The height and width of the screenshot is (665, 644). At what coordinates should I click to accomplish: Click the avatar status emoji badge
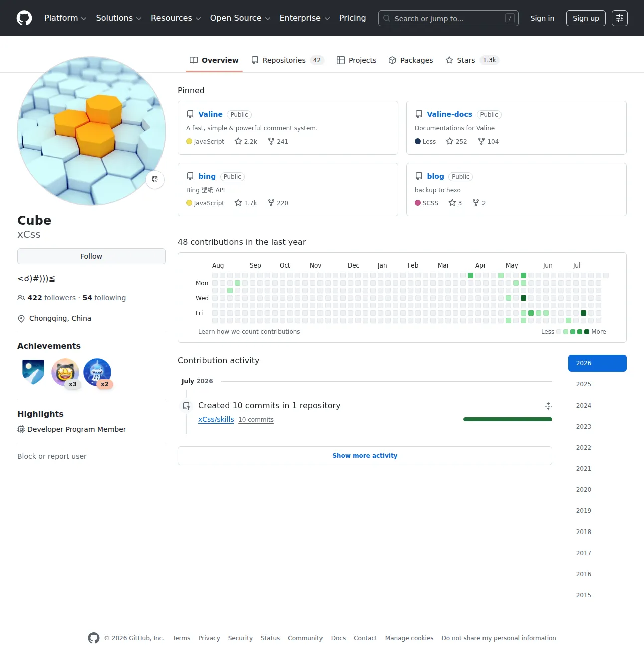click(155, 179)
